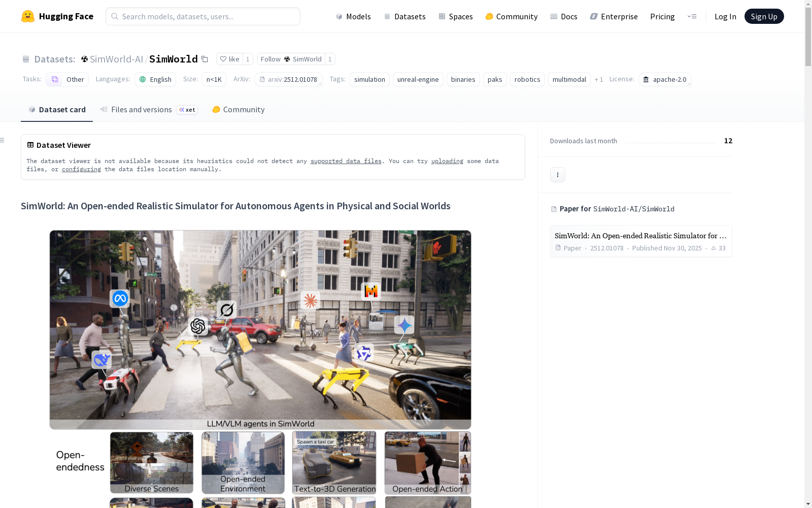Open the Enterprise navigation item
812x508 pixels.
tap(614, 16)
